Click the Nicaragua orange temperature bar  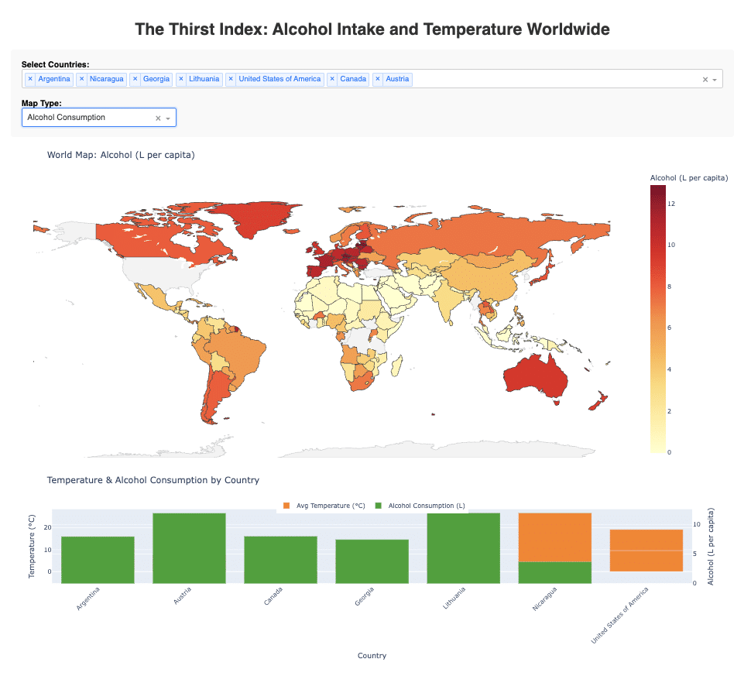point(554,537)
